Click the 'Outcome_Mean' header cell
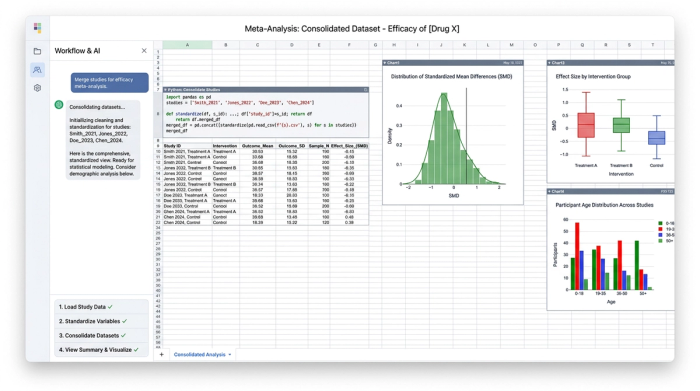The image size is (700, 391). click(x=258, y=146)
